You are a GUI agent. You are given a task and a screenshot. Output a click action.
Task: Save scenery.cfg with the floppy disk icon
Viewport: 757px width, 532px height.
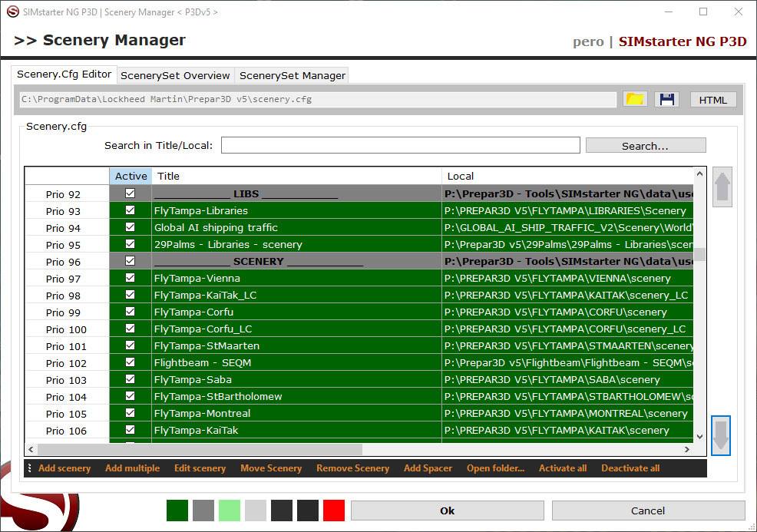coord(666,100)
